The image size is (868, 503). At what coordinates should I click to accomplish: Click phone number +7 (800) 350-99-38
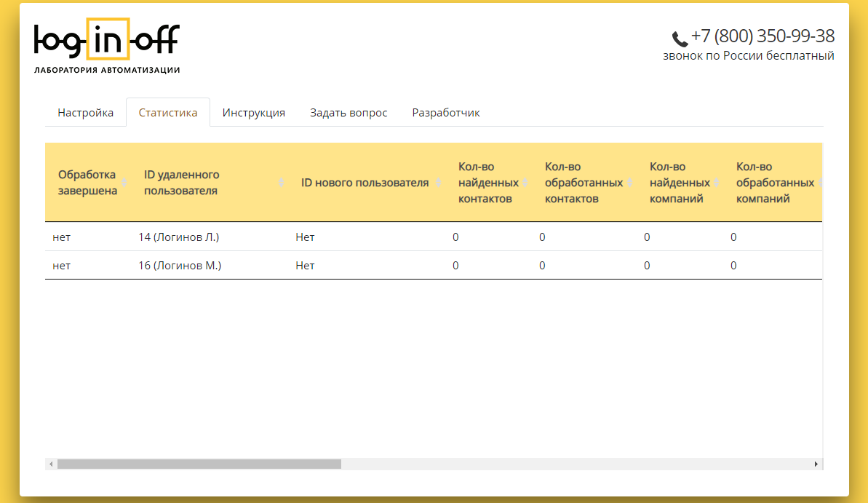(x=762, y=36)
